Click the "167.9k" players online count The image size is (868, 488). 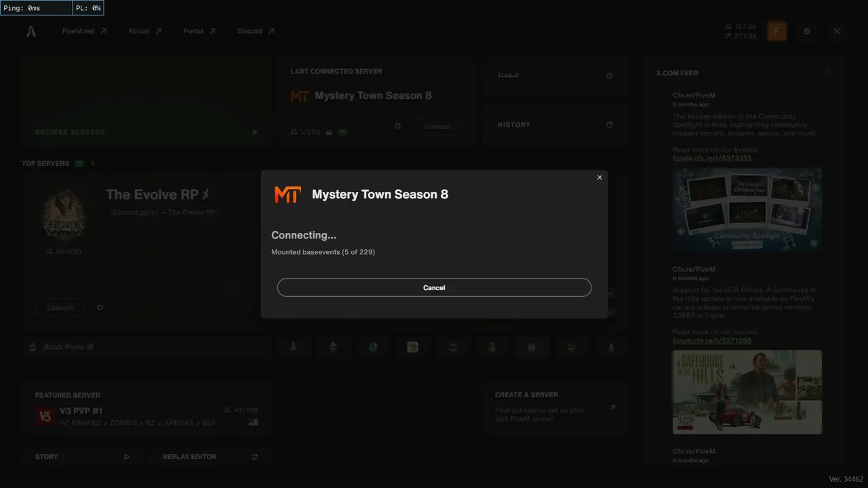point(741,26)
